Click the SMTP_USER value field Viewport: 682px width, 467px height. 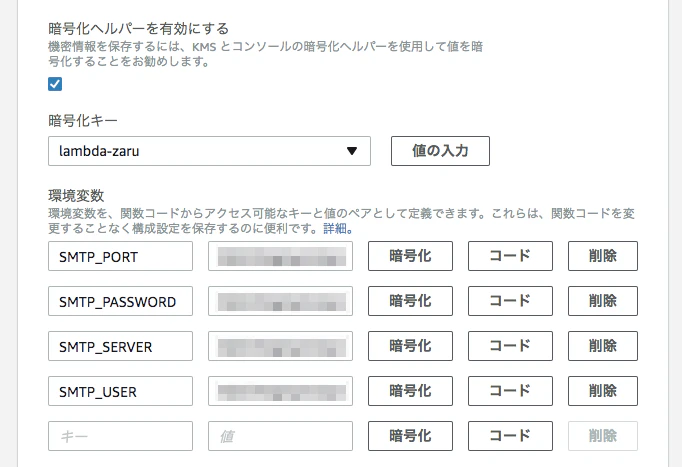click(281, 391)
